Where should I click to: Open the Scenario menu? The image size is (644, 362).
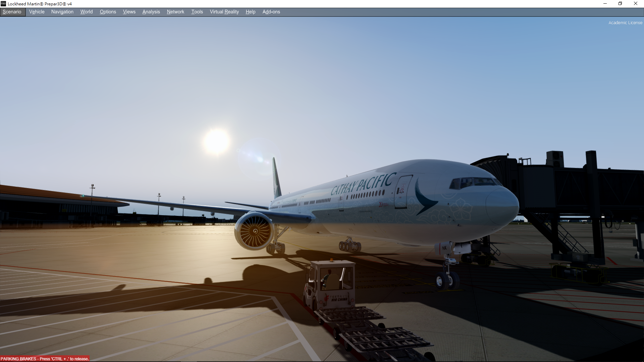click(12, 12)
